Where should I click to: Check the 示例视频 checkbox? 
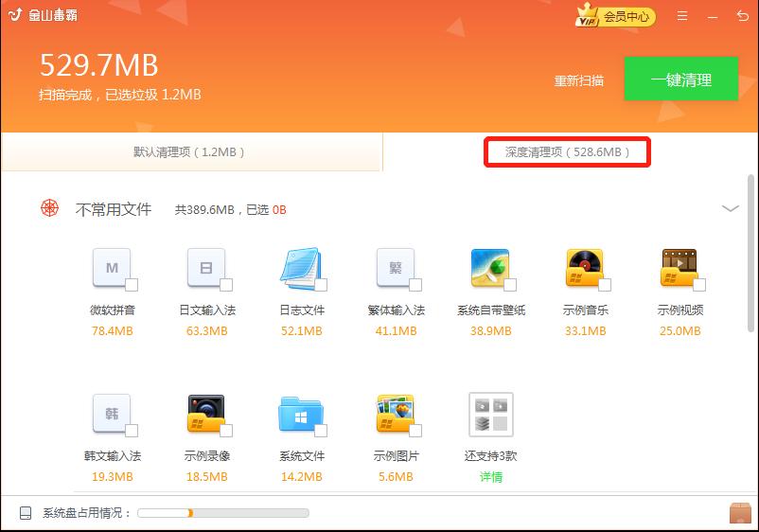[x=699, y=285]
